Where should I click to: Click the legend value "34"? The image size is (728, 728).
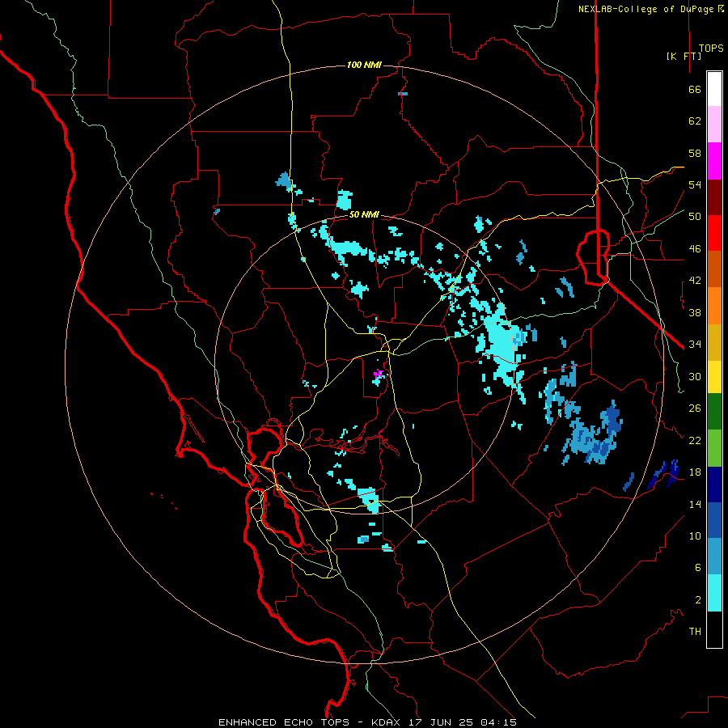coord(695,345)
